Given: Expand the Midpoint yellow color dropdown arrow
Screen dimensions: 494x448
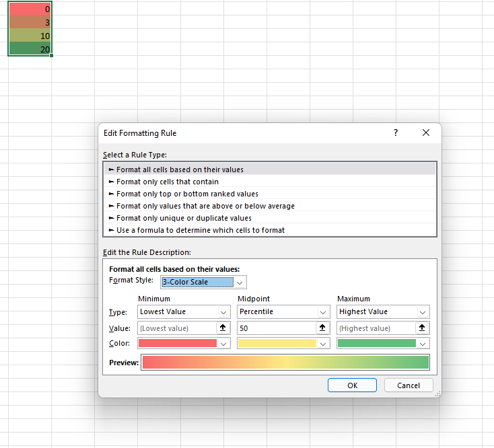Looking at the screenshot, I should click(323, 344).
